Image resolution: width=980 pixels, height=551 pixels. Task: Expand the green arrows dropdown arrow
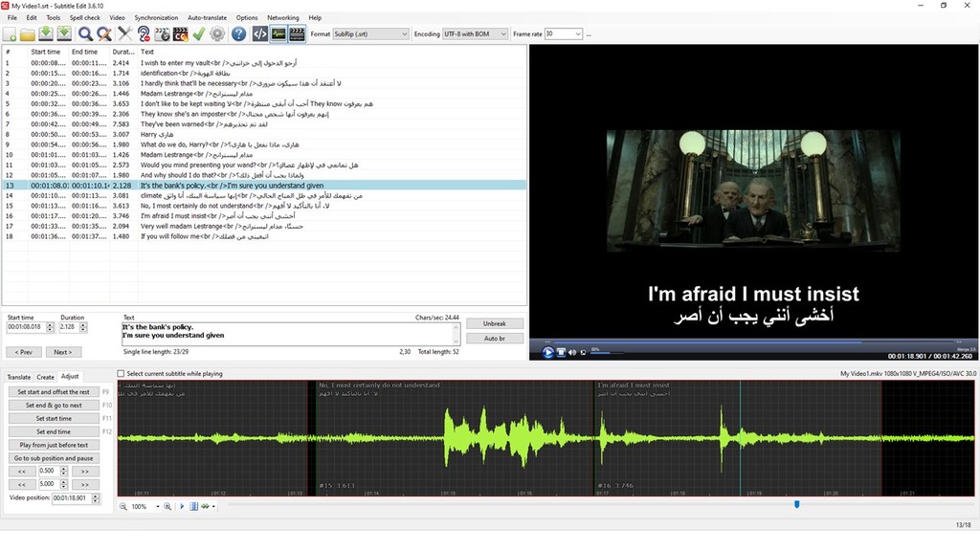click(x=213, y=507)
